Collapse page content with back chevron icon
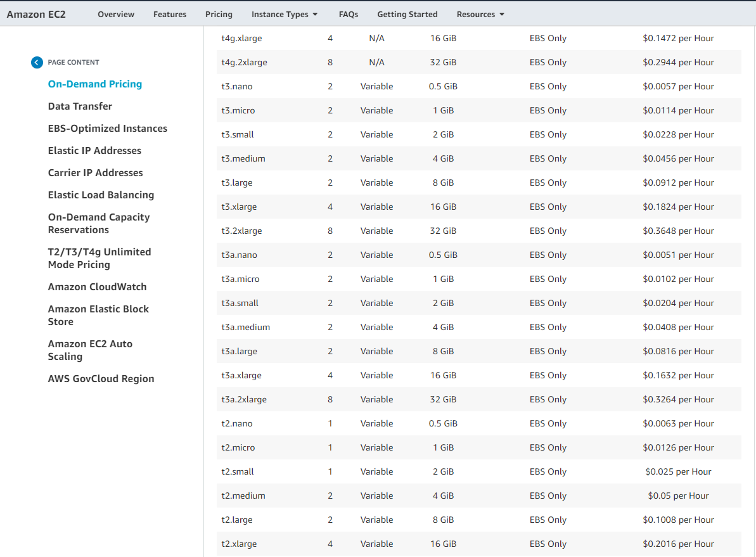The height and width of the screenshot is (557, 756). [x=37, y=62]
